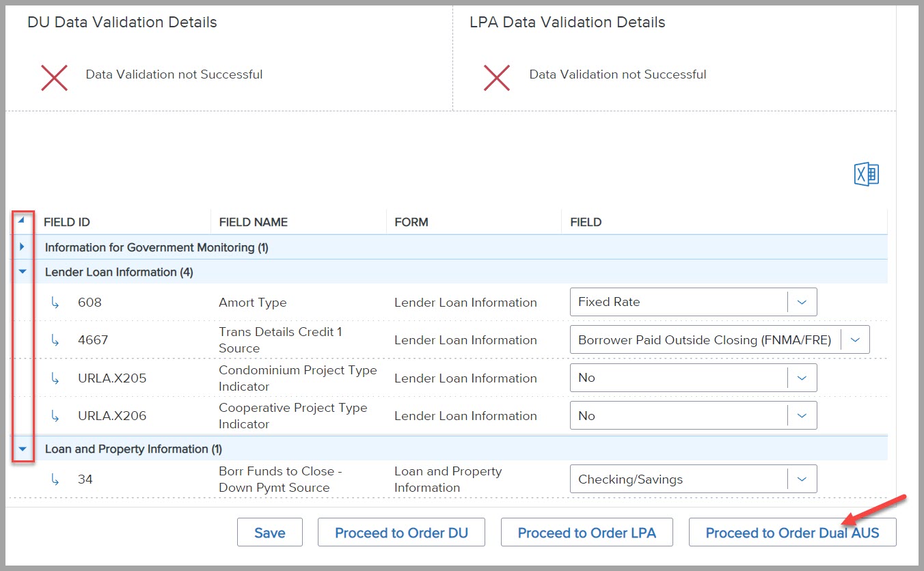
Task: Open the Checking/Savings down payment source dropdown
Action: [802, 479]
